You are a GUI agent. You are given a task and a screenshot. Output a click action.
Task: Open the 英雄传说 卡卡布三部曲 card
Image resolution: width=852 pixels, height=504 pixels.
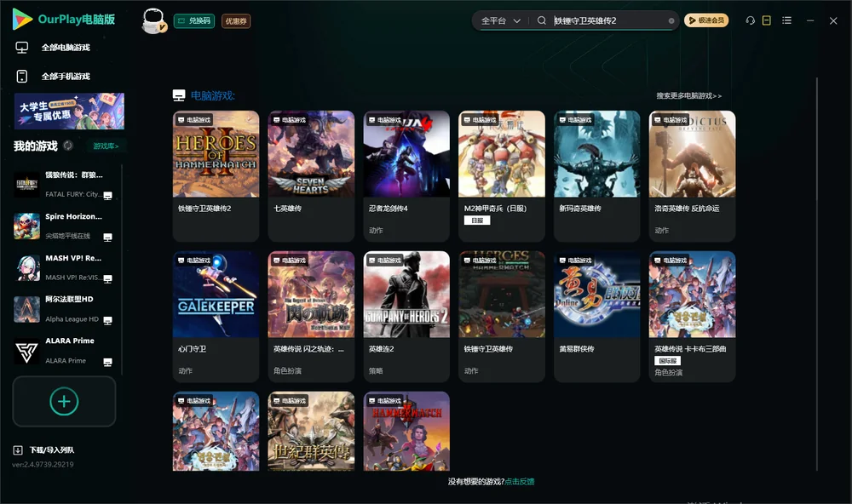(x=692, y=317)
